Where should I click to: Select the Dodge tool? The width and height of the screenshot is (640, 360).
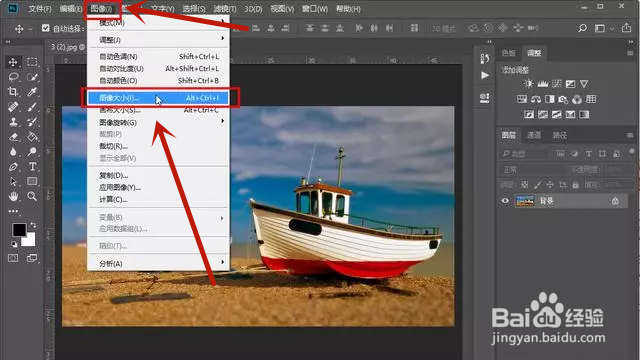32,152
